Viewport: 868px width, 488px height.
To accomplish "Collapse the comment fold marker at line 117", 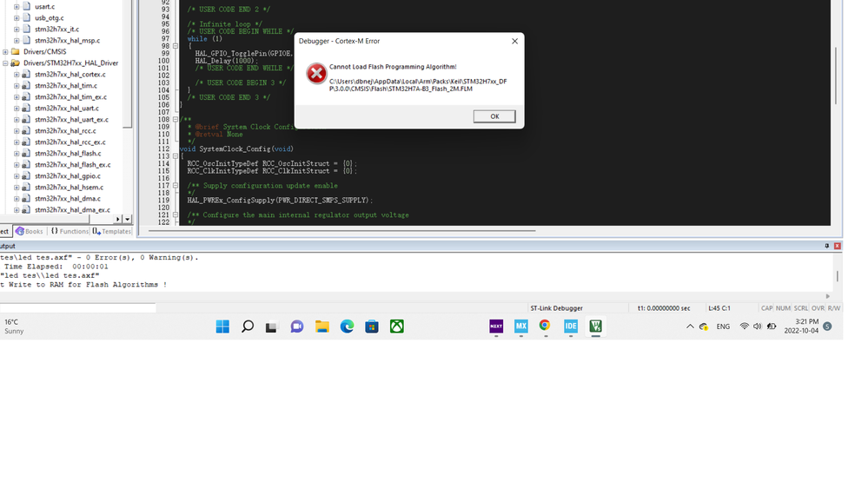I will pyautogui.click(x=176, y=185).
